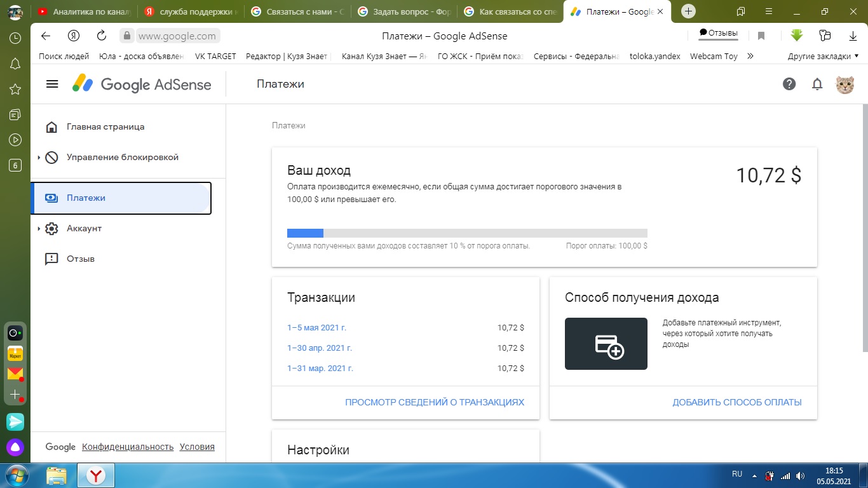868x488 pixels.
Task: Open Другие закладки dropdown
Action: point(823,56)
